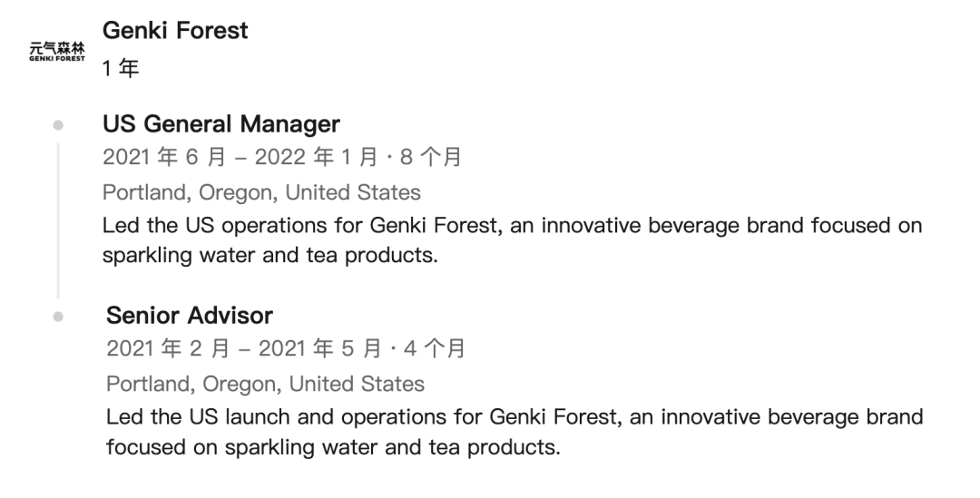Open the Genki Forest company name link
The width and height of the screenshot is (980, 498).
click(175, 30)
